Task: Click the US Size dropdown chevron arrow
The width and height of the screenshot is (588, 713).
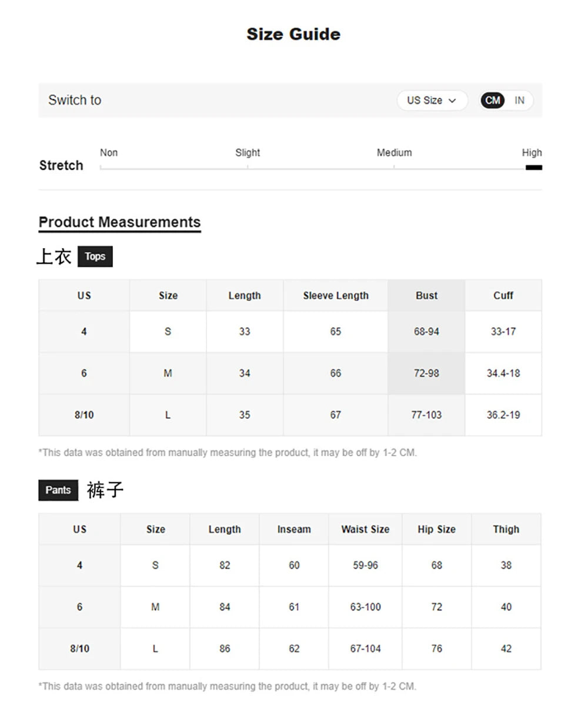Action: point(452,101)
